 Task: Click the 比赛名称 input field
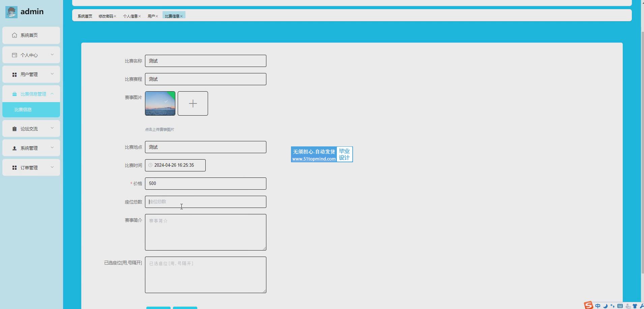point(206,61)
